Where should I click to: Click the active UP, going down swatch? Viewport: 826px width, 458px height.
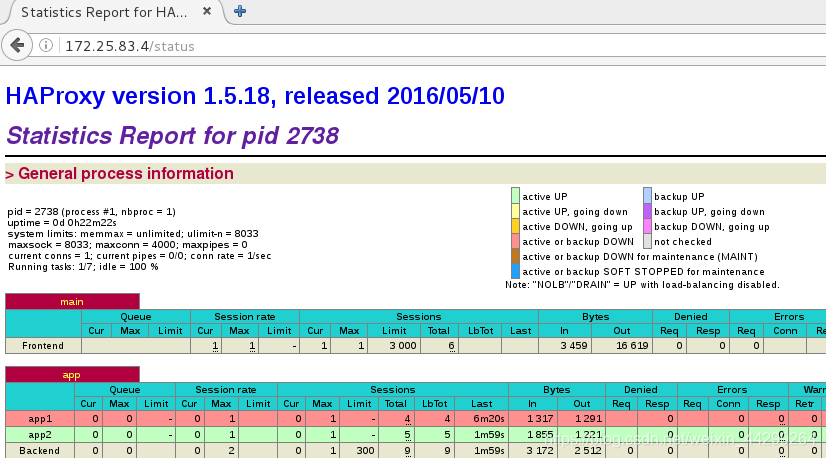(515, 211)
